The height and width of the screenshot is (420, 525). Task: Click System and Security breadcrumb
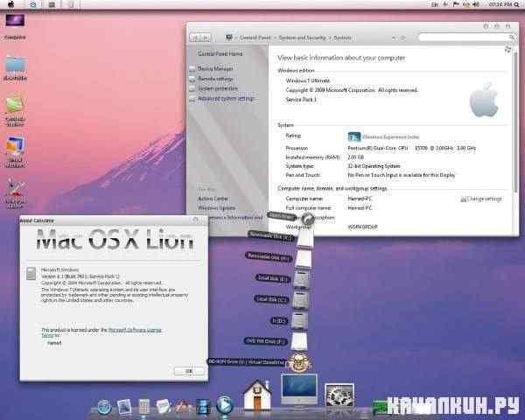(302, 38)
